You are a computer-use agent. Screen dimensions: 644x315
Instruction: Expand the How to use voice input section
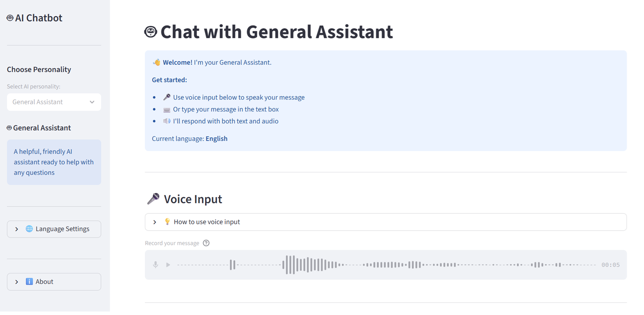(154, 221)
